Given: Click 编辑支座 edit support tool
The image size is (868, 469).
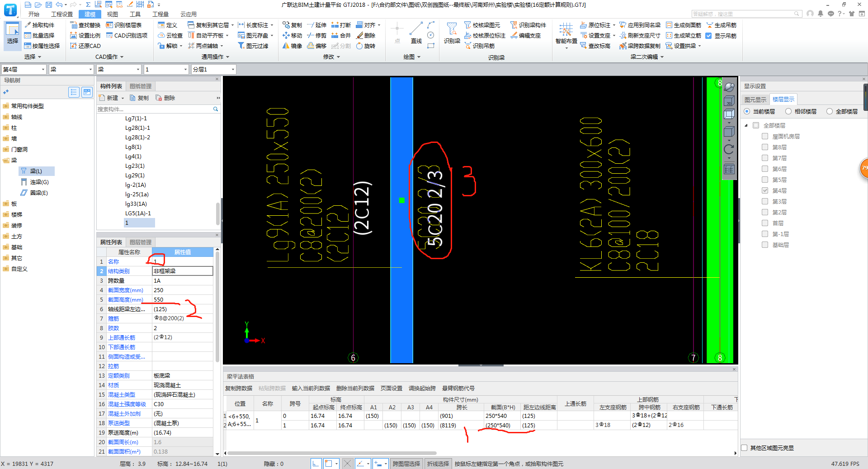Looking at the screenshot, I should (x=526, y=35).
